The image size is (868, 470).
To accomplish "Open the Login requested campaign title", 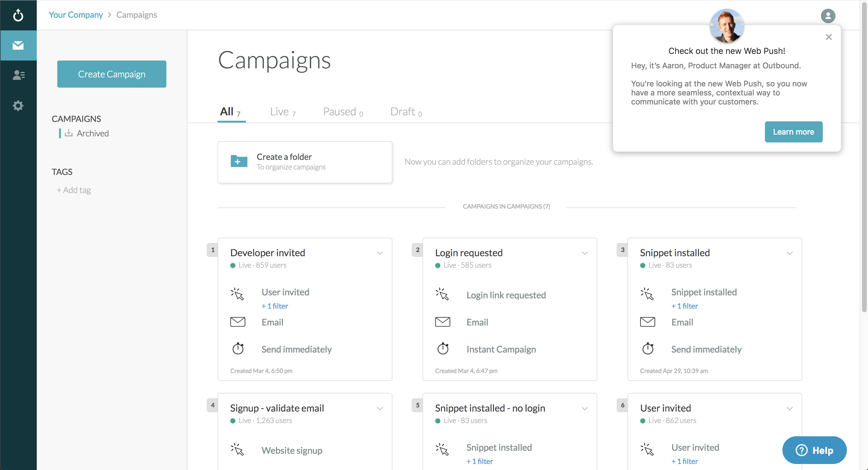I will click(469, 253).
